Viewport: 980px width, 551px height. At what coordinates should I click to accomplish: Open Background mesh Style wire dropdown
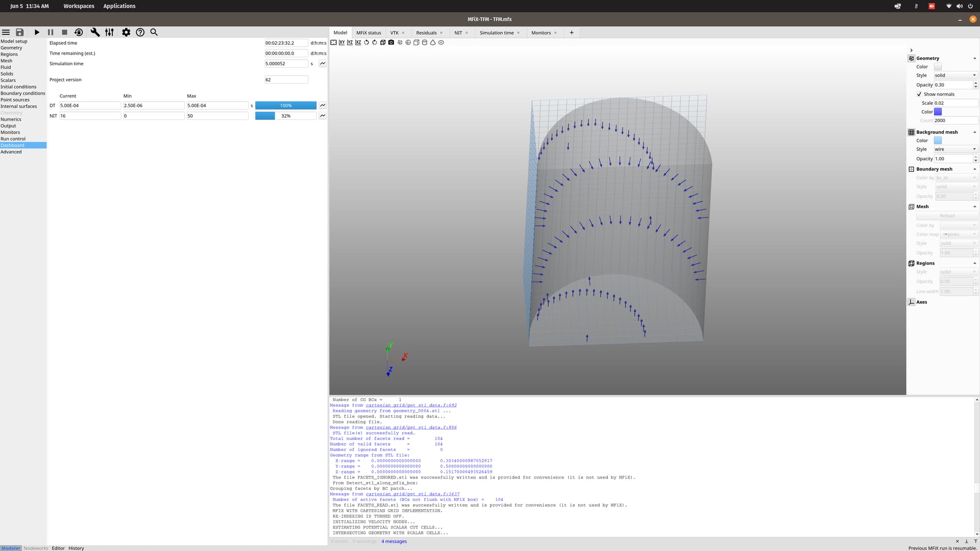(x=955, y=149)
